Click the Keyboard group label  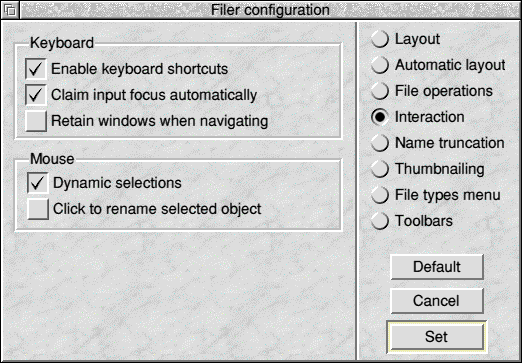pyautogui.click(x=62, y=43)
